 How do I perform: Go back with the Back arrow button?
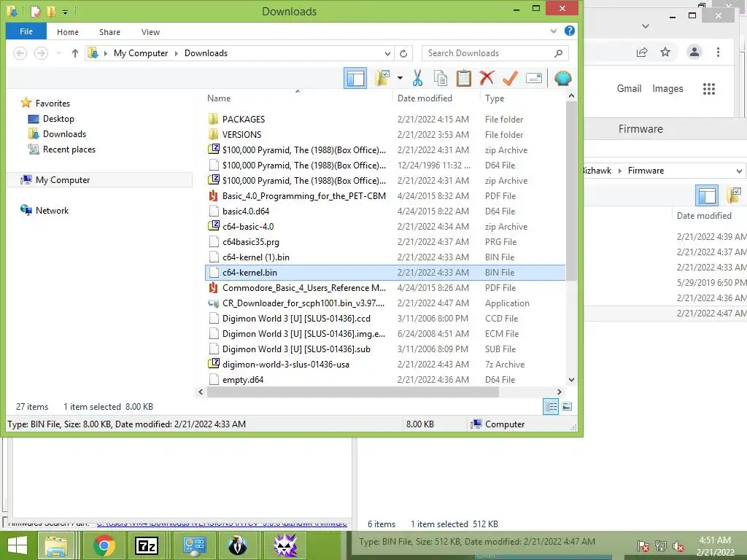(x=20, y=53)
